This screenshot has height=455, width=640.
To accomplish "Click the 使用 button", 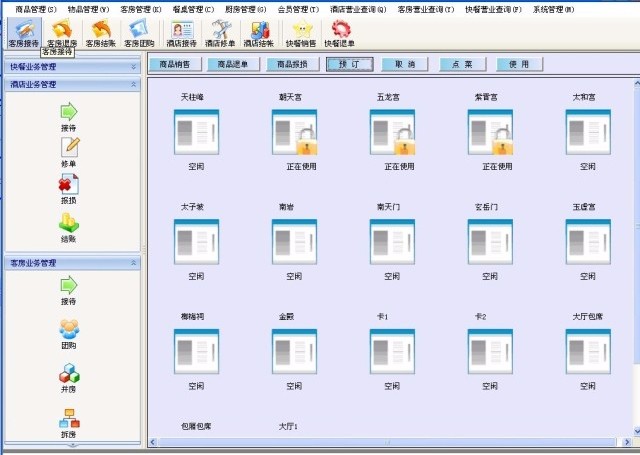I will (x=519, y=64).
